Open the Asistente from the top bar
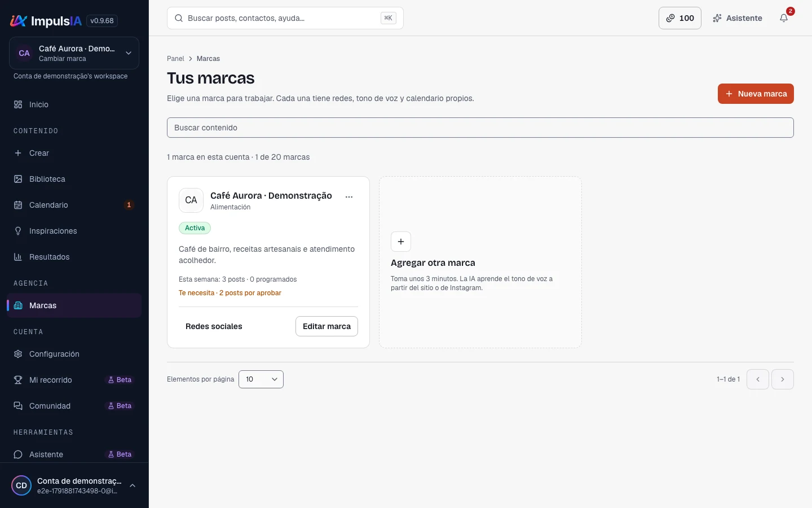Image resolution: width=812 pixels, height=508 pixels. (738, 18)
